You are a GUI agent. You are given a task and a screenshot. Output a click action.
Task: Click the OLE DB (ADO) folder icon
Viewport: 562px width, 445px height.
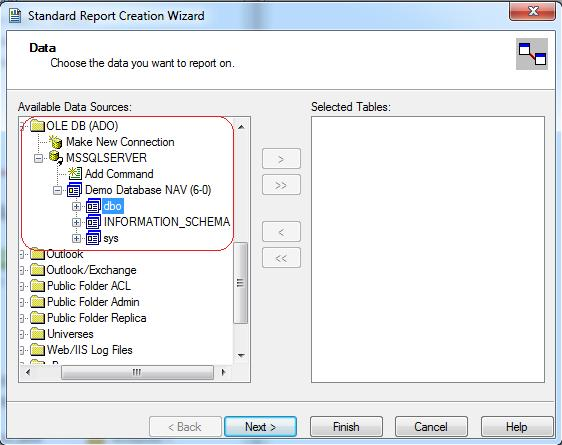pyautogui.click(x=37, y=126)
